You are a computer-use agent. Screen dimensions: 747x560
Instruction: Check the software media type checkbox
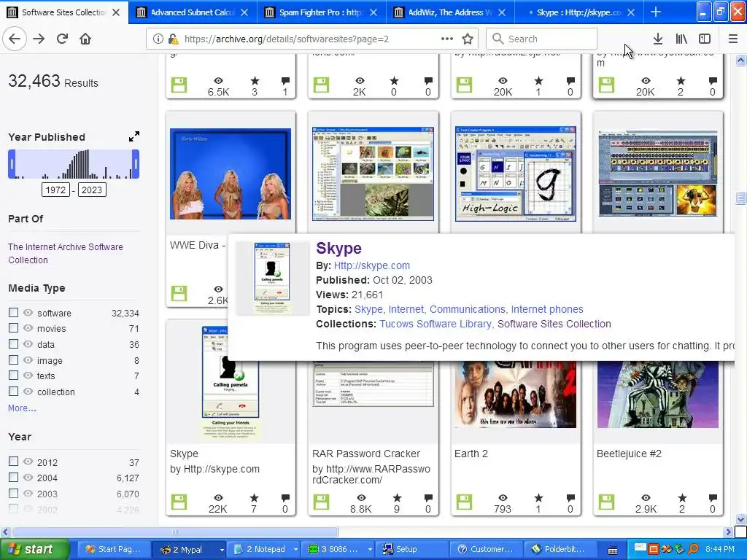[x=13, y=312]
